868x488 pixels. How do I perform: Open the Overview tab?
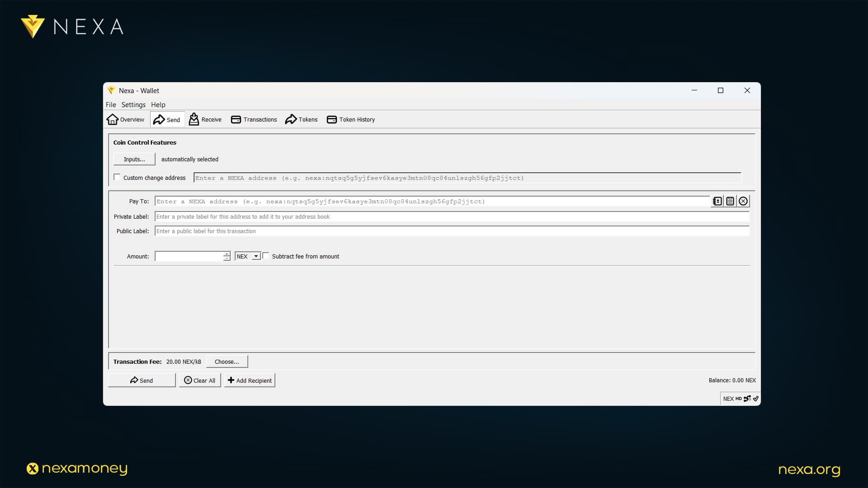(x=125, y=119)
